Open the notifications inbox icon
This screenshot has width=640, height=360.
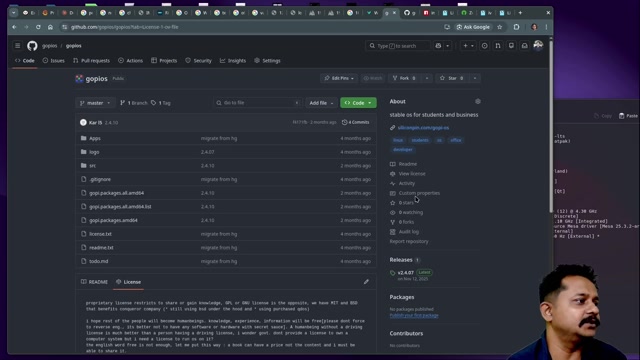tap(524, 46)
